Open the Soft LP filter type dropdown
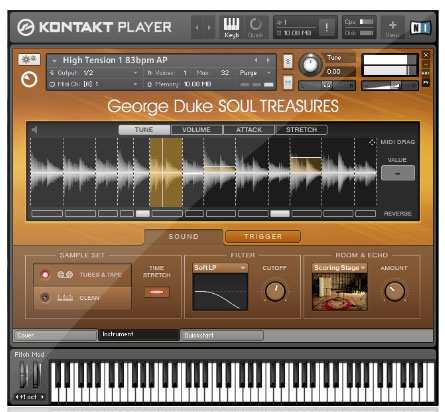 (x=220, y=268)
